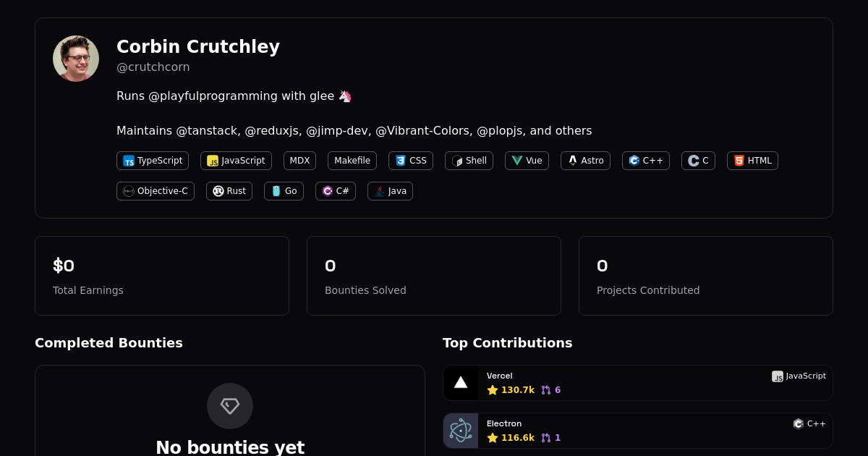Click the JavaScript language badge icon

pyautogui.click(x=213, y=161)
